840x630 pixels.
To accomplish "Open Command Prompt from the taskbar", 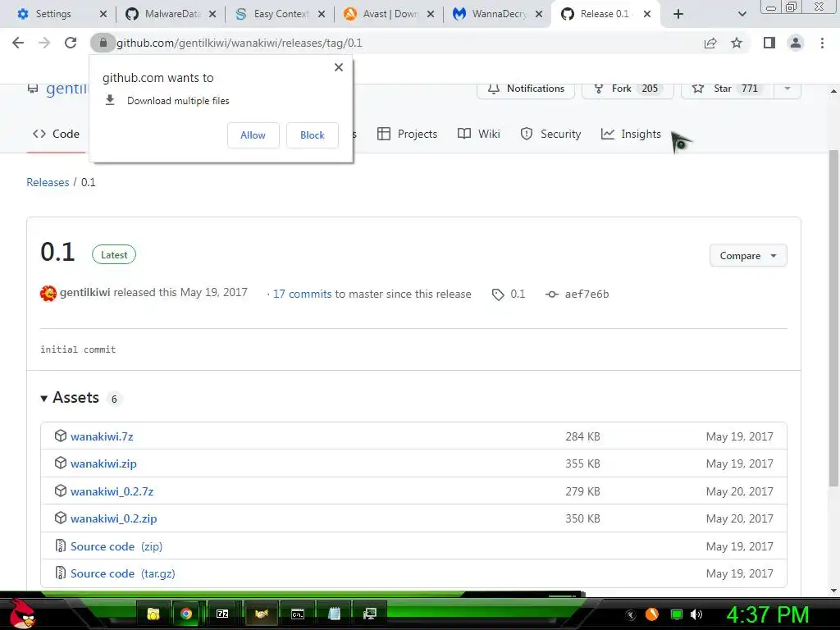I will coord(297,614).
